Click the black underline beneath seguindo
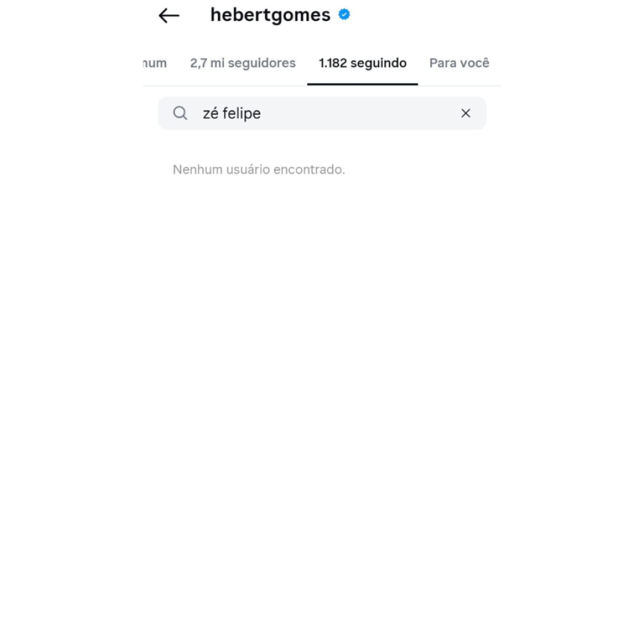644x644 pixels. (x=363, y=84)
